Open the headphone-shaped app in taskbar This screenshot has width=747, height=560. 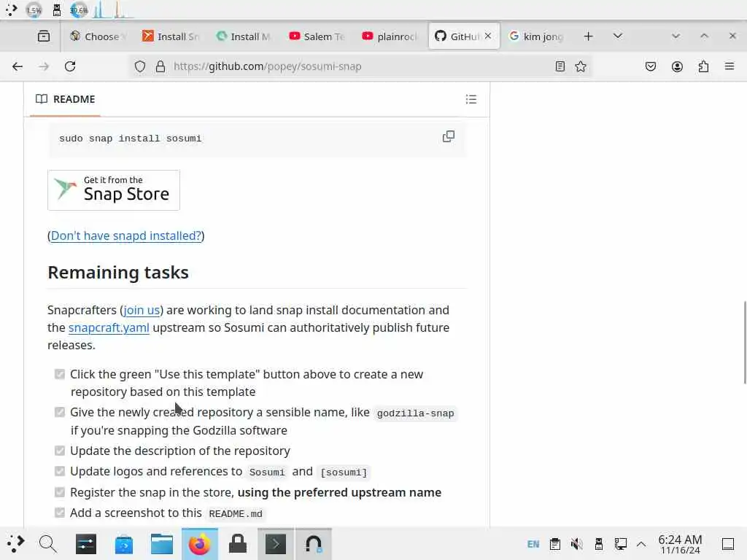tap(314, 544)
